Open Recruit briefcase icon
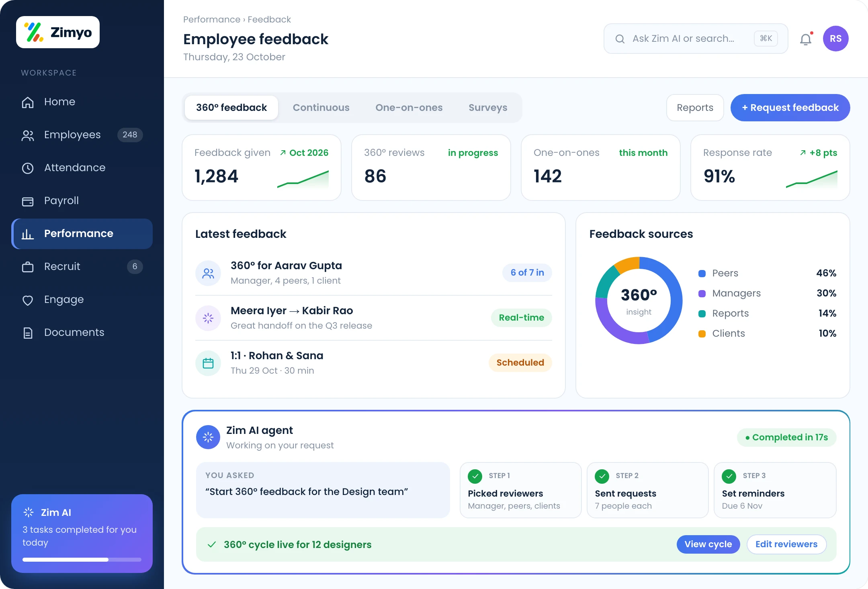 28,267
